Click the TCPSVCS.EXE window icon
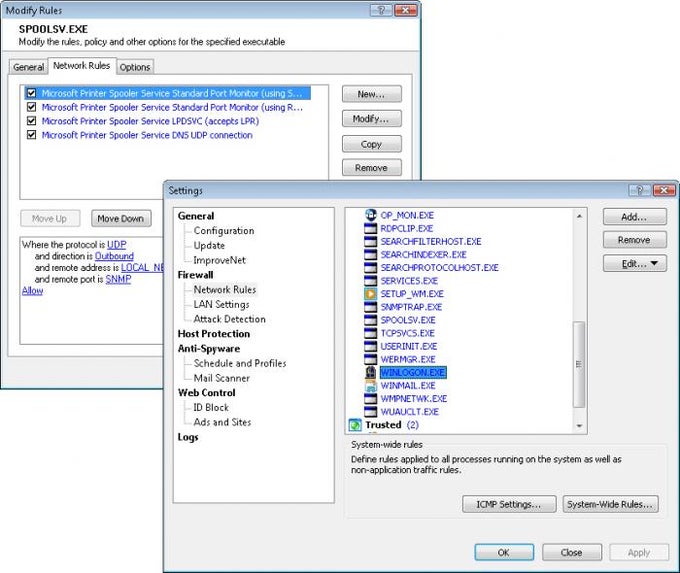The height and width of the screenshot is (573, 680). click(370, 333)
